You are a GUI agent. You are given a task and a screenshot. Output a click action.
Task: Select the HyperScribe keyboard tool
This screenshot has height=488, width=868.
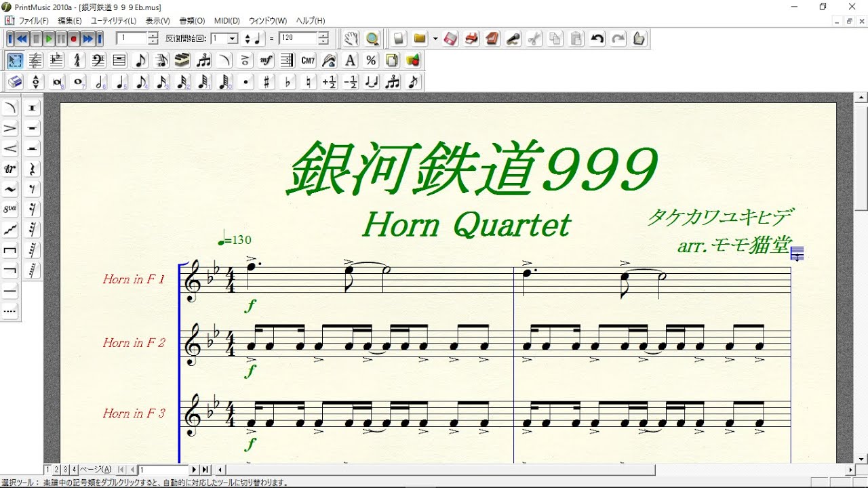[x=182, y=60]
